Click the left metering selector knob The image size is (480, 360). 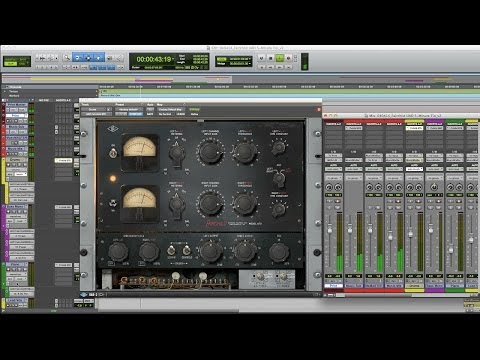click(x=177, y=153)
